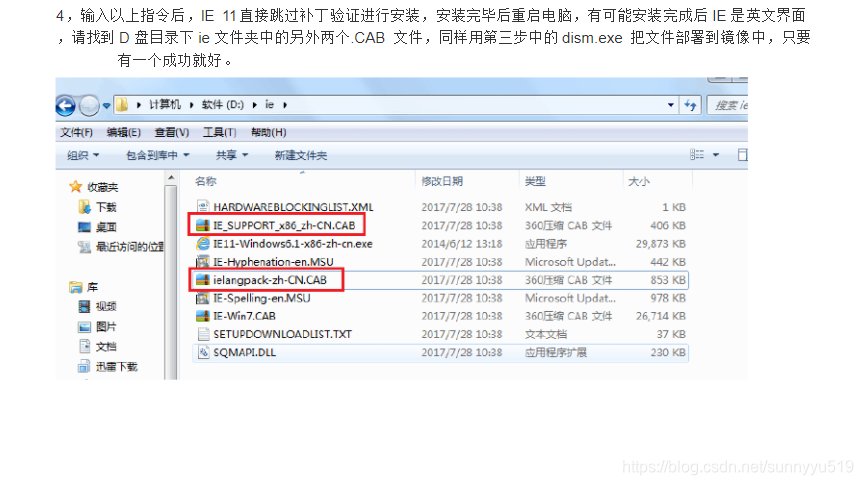
Task: Select the file name IE-Win7.CAB
Action: tap(244, 316)
